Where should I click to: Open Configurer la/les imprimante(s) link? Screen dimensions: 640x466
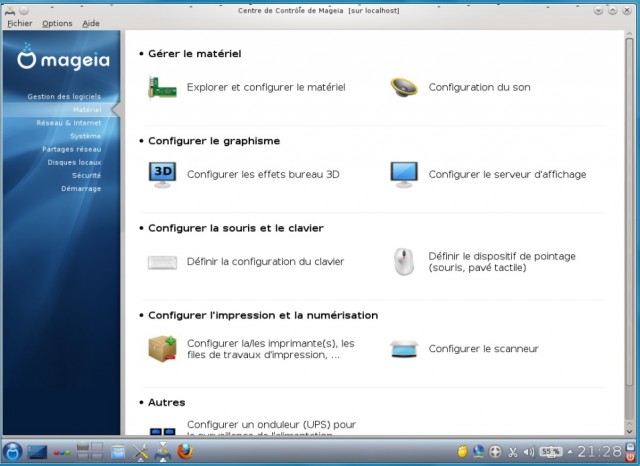[271, 349]
